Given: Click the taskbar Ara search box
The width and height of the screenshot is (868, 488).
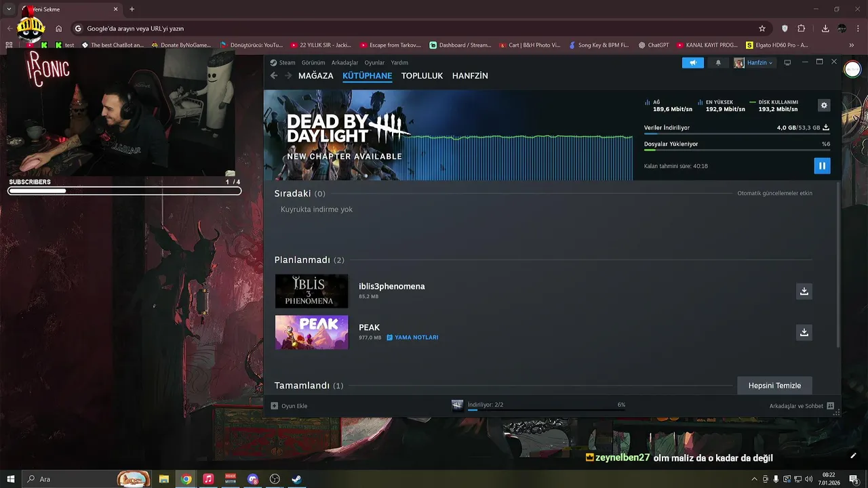Looking at the screenshot, I should point(88,479).
